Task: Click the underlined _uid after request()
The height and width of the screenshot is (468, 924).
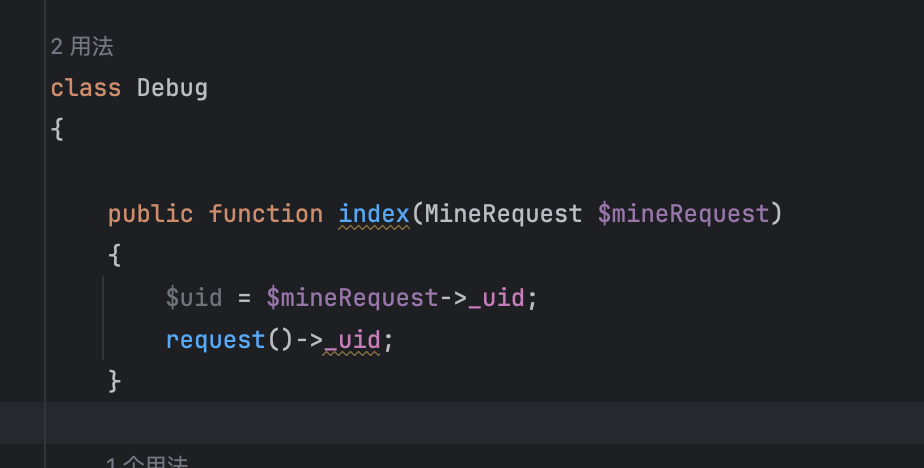Action: (352, 340)
